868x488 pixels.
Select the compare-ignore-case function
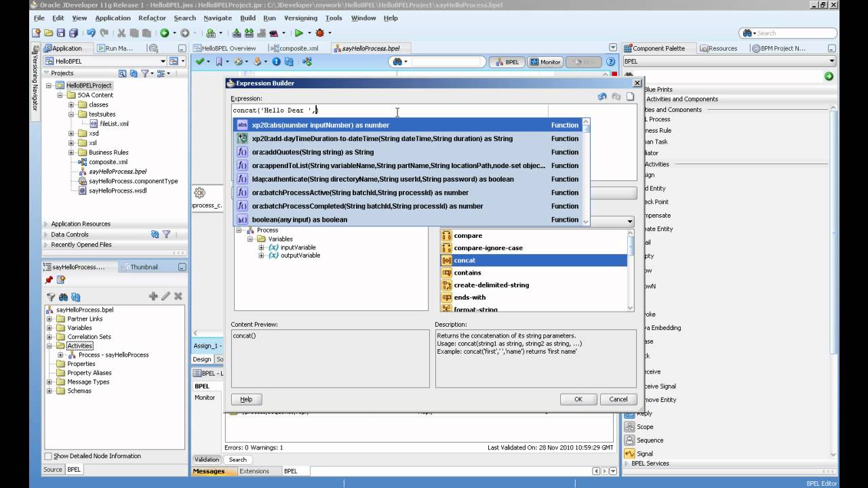point(534,248)
